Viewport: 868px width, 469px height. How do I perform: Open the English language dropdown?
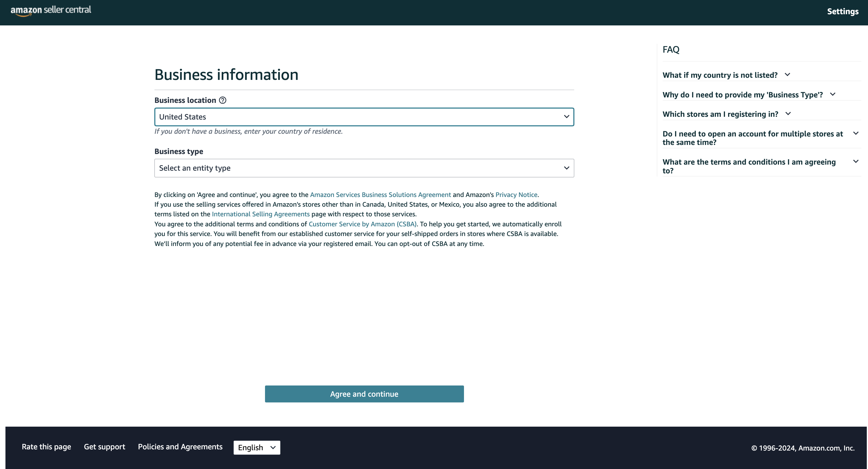point(257,448)
